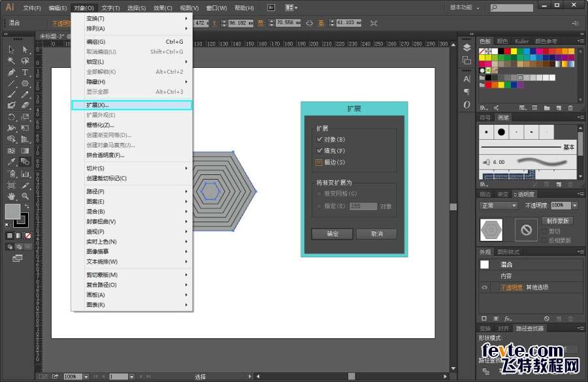This screenshot has width=588, height=382.
Task: Select the Hand tool
Action: [11, 196]
